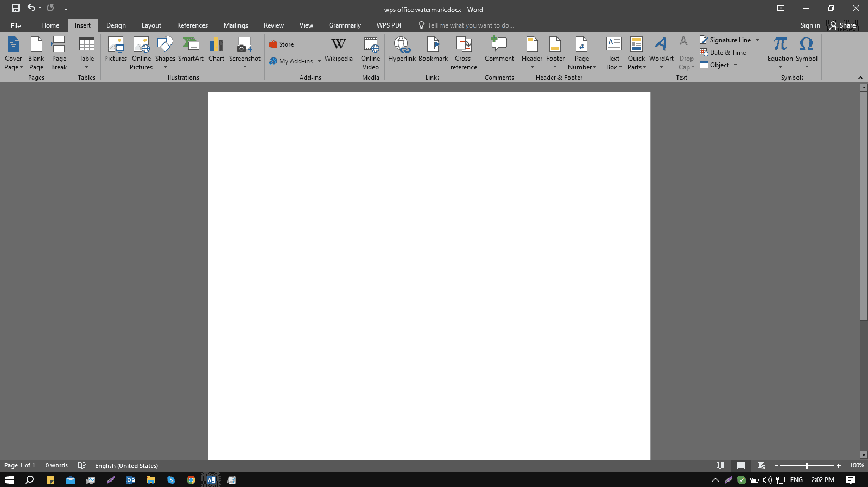868x487 pixels.
Task: Switch to the Layout tab
Action: 151,25
